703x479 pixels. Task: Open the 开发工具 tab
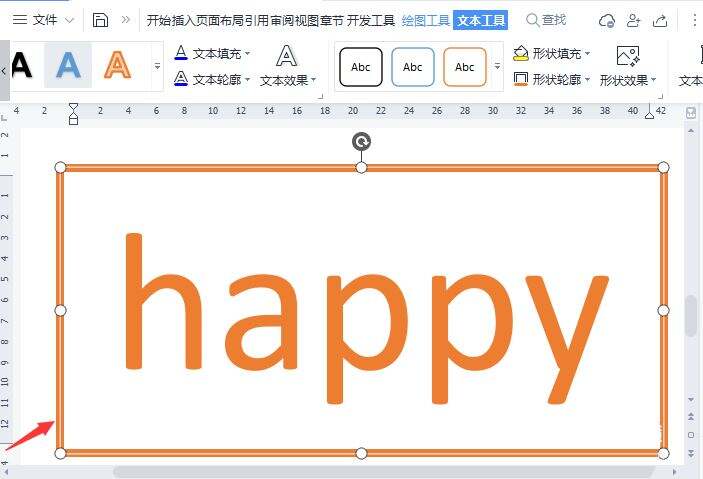pos(371,21)
